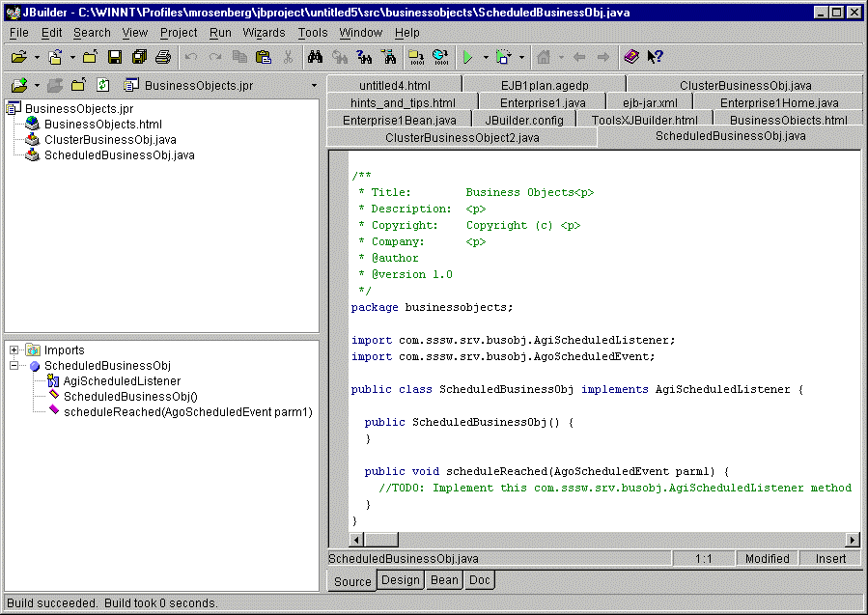Switch to the Bean view tab
Screen dimensions: 868x615
pyautogui.click(x=444, y=579)
